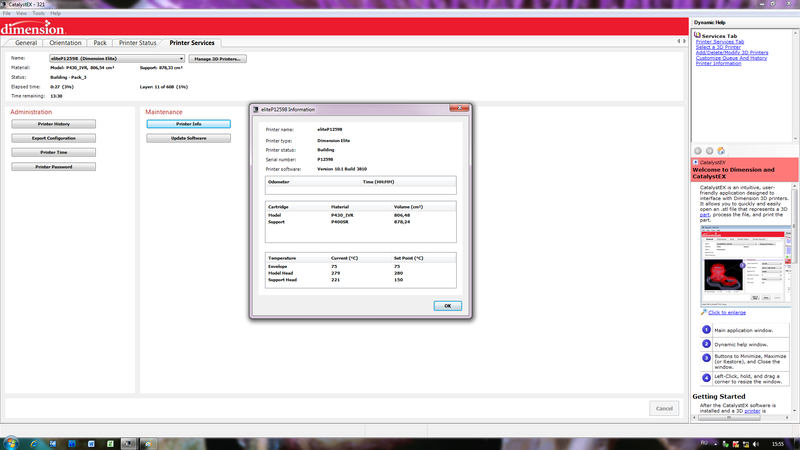Click the Printer Time button

click(54, 153)
